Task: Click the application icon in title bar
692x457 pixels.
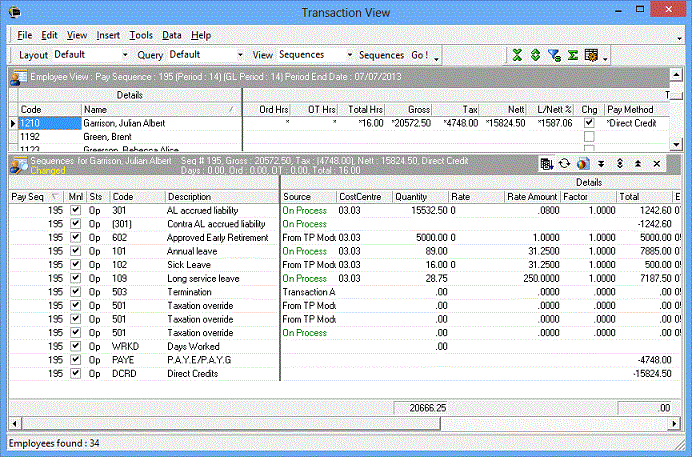Action: tap(15, 11)
